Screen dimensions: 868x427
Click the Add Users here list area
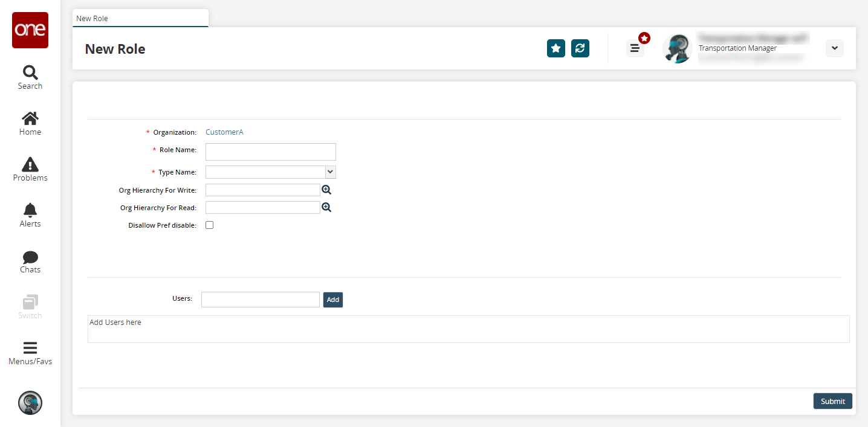[468, 329]
